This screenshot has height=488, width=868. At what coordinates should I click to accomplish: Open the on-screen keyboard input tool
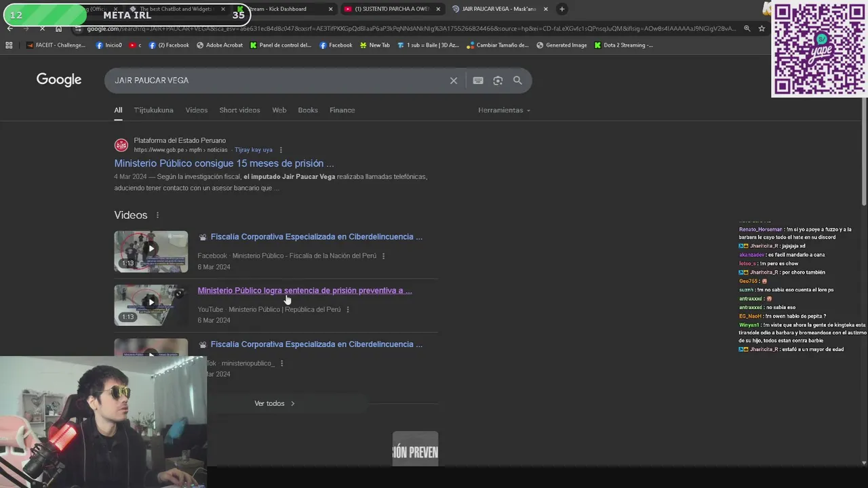click(478, 81)
